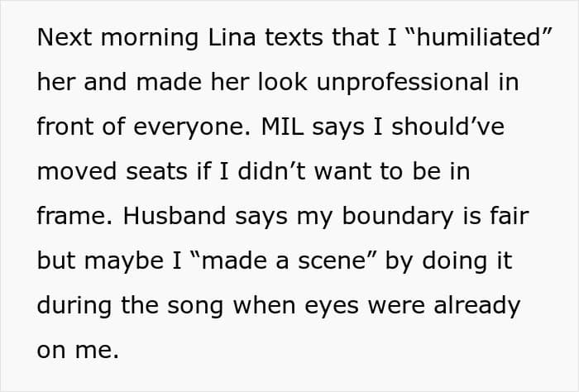Click the word "already"
The width and height of the screenshot is (579, 392).
click(478, 306)
